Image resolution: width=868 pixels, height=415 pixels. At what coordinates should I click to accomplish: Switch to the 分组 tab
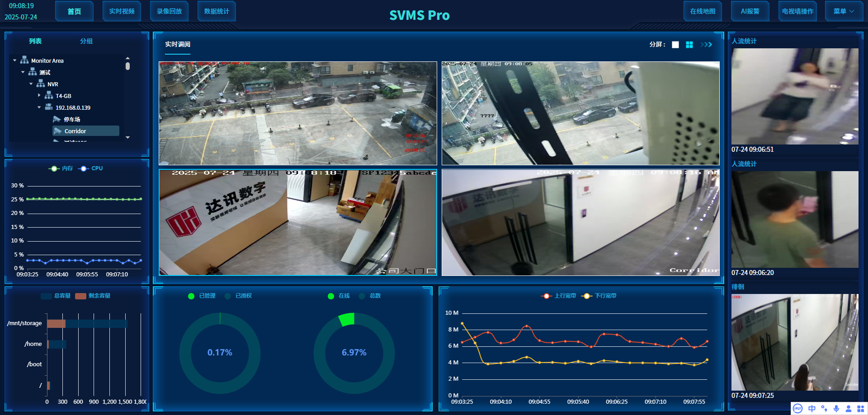coord(86,41)
